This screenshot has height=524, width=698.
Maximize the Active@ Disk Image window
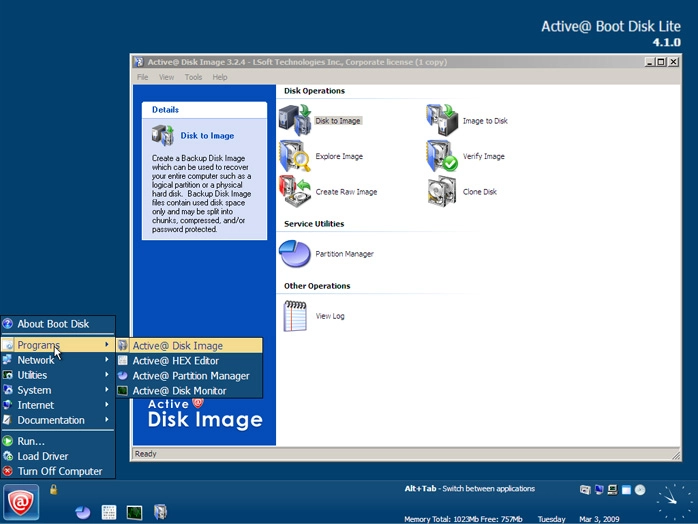[x=661, y=62]
